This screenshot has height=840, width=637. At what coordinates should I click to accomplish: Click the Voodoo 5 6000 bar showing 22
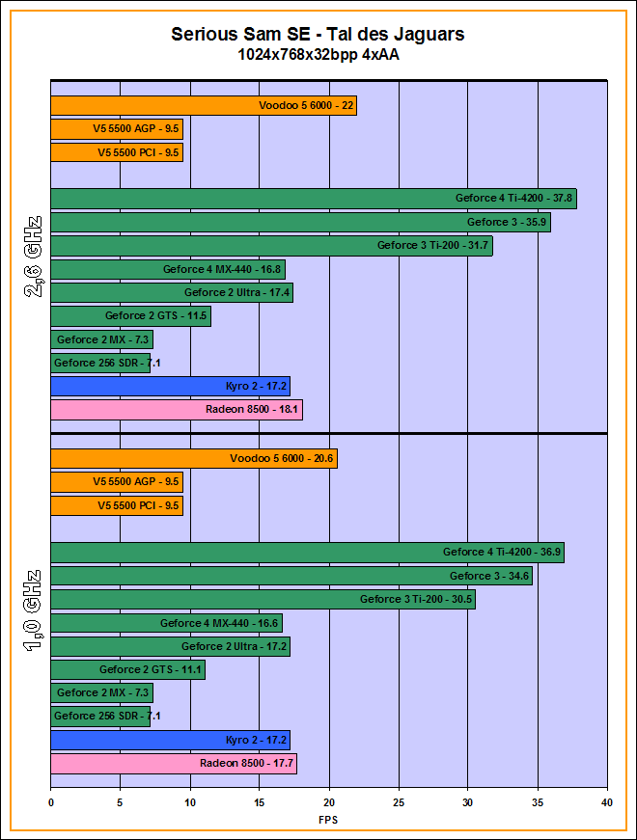203,106
